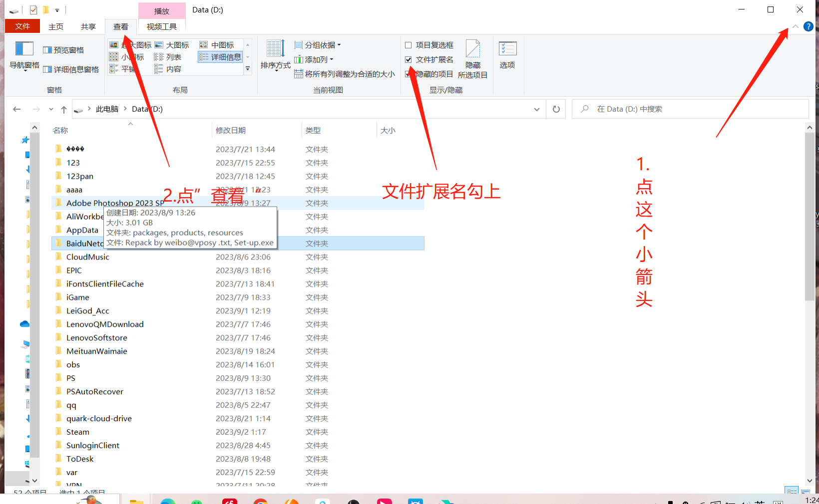Select 大图标 large icons layout
The width and height of the screenshot is (819, 504).
[172, 45]
